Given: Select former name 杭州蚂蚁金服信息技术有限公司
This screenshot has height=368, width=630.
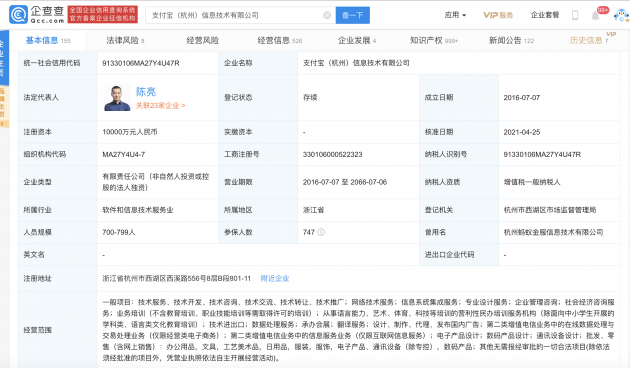Looking at the screenshot, I should [553, 232].
